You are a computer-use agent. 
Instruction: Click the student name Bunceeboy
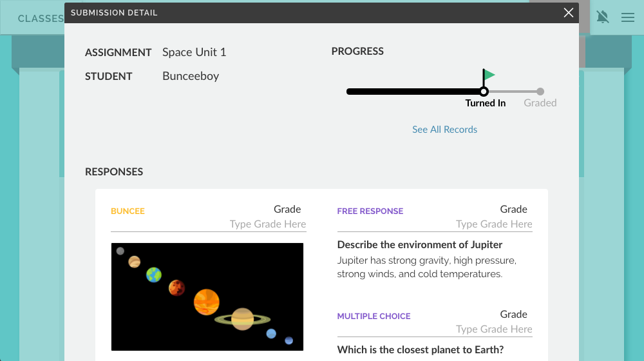pos(191,76)
